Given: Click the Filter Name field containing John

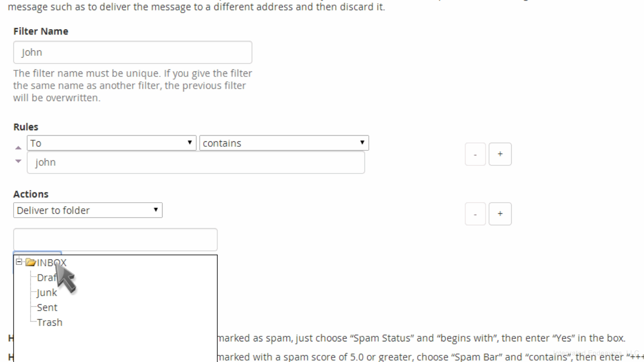Looking at the screenshot, I should tap(132, 52).
